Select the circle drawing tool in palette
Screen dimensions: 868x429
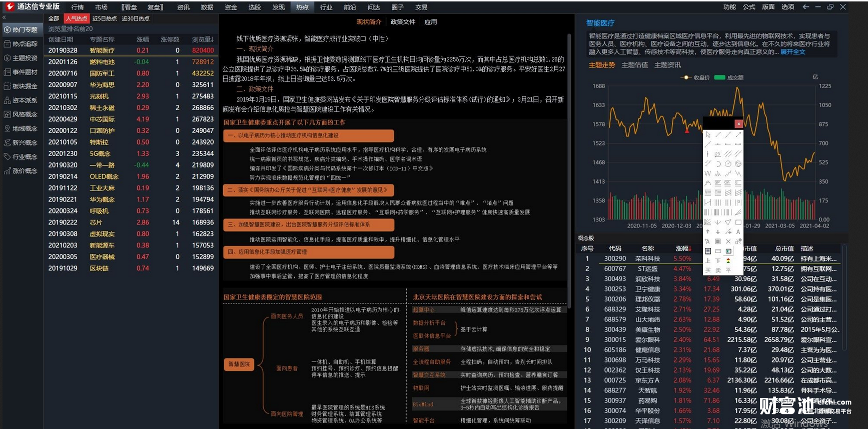coord(728,164)
